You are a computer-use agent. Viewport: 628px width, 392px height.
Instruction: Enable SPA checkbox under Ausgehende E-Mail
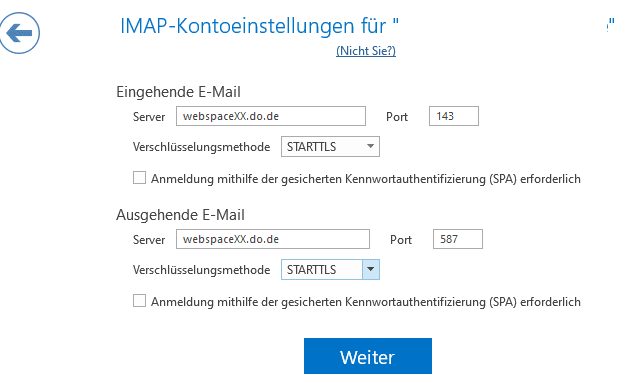pyautogui.click(x=139, y=301)
